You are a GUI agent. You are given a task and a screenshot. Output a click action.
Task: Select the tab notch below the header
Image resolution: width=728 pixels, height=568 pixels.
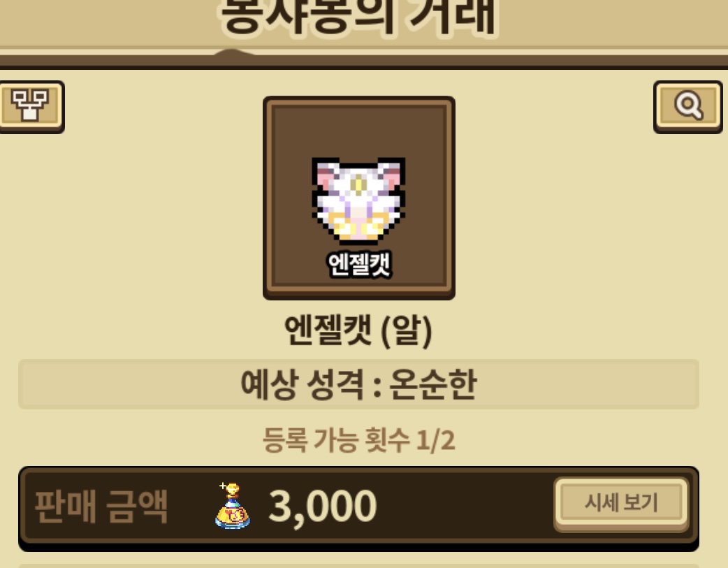pyautogui.click(x=233, y=52)
